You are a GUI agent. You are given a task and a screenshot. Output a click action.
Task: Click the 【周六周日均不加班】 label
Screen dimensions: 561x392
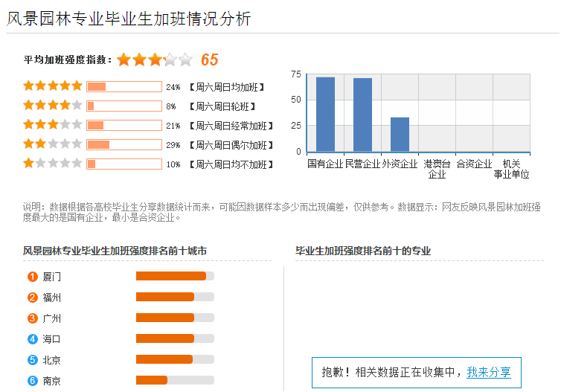(x=231, y=164)
